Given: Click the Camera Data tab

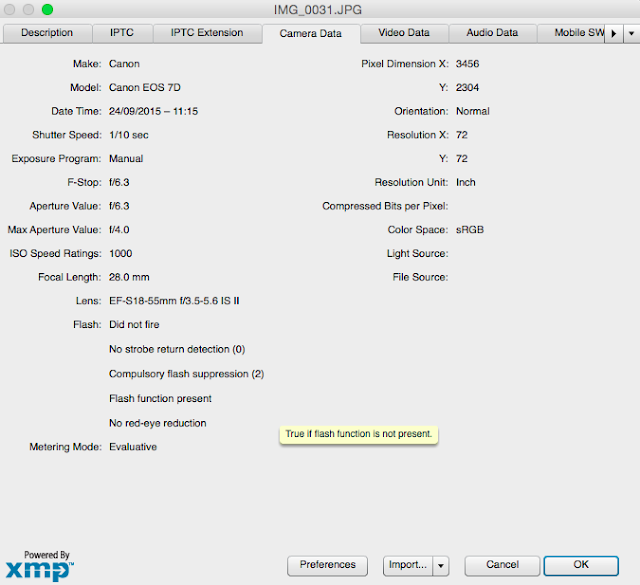Looking at the screenshot, I should coord(311,33).
